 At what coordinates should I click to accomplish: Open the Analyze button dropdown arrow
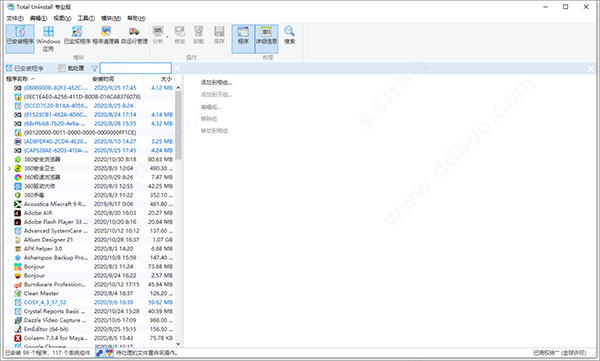[x=167, y=37]
